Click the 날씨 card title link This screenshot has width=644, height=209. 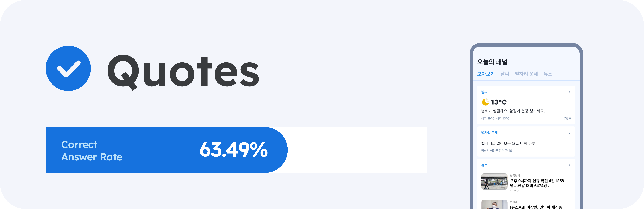[484, 92]
